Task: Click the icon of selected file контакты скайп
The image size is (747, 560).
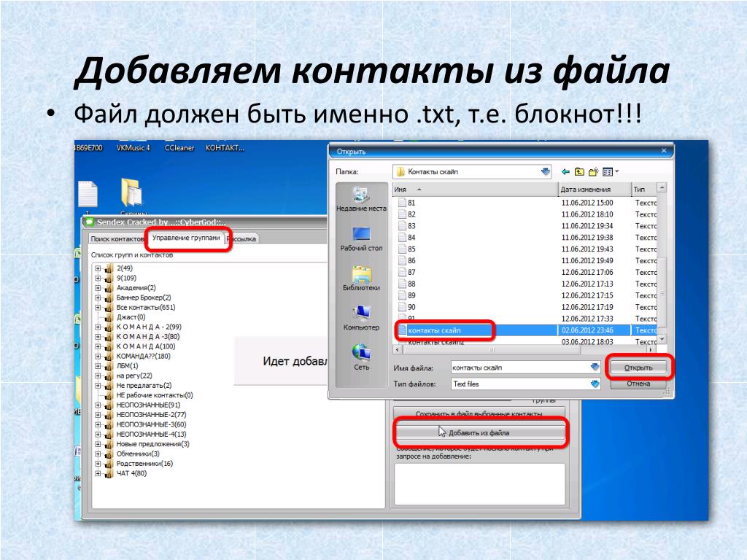Action: (x=402, y=330)
